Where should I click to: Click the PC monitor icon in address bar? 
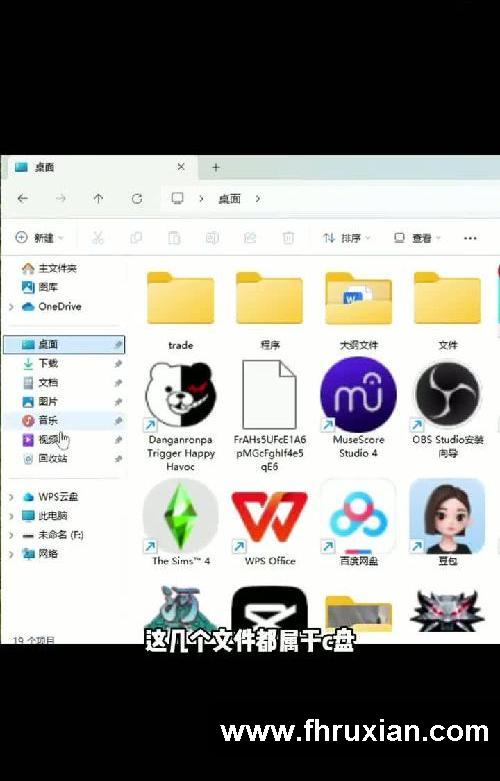(x=177, y=199)
